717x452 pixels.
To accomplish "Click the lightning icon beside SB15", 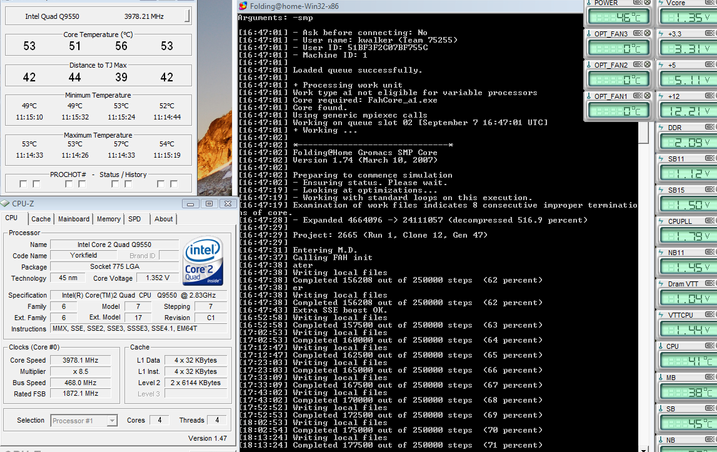I will pos(661,190).
